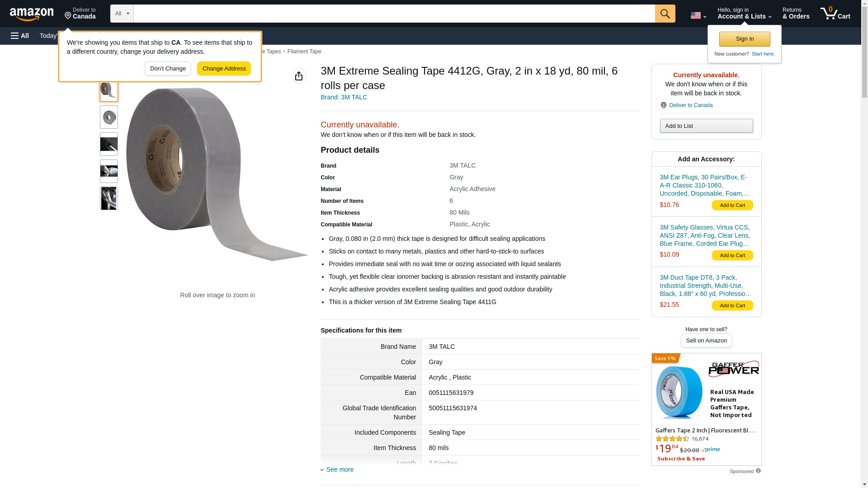The image size is (868, 488).
Task: Open the Add to List dropdown
Action: click(x=706, y=126)
